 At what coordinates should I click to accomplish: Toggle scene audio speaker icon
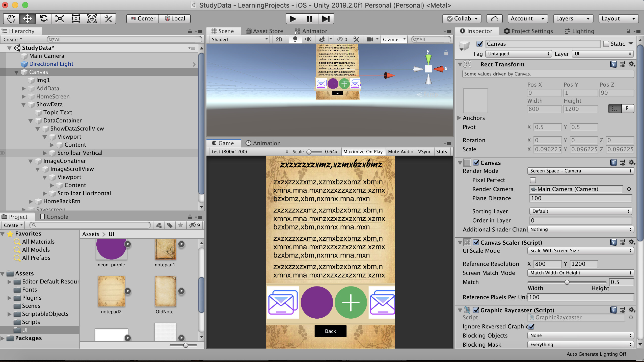click(x=308, y=39)
